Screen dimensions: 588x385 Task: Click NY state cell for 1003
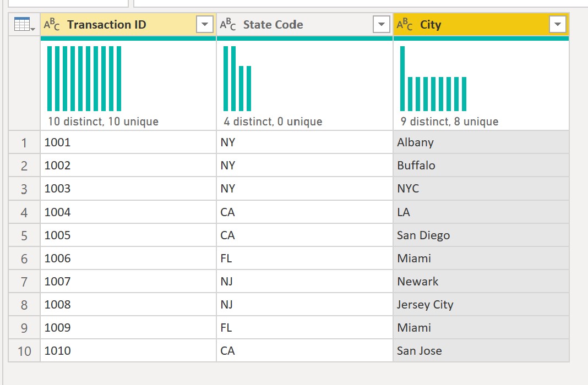click(304, 189)
